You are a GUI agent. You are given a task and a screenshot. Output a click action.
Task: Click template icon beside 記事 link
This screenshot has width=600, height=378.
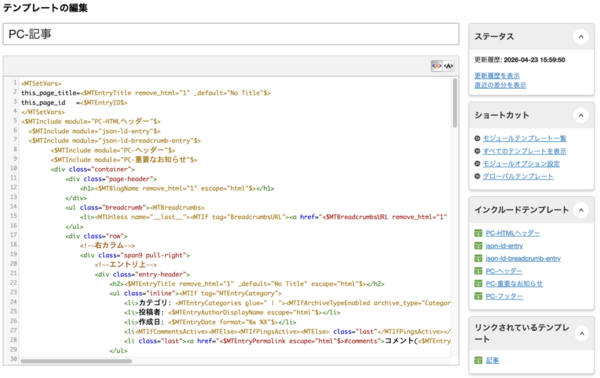(478, 360)
